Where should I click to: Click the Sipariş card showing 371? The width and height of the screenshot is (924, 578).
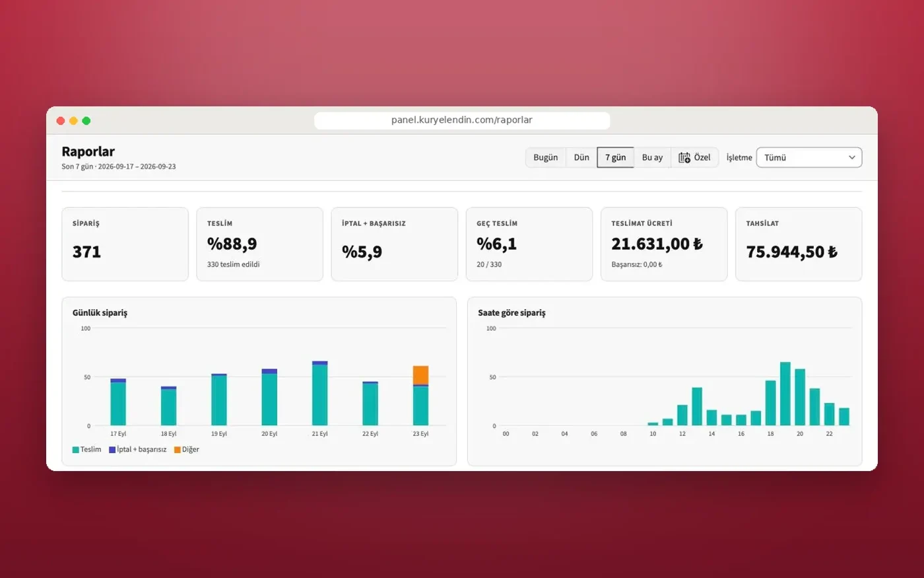(x=125, y=244)
